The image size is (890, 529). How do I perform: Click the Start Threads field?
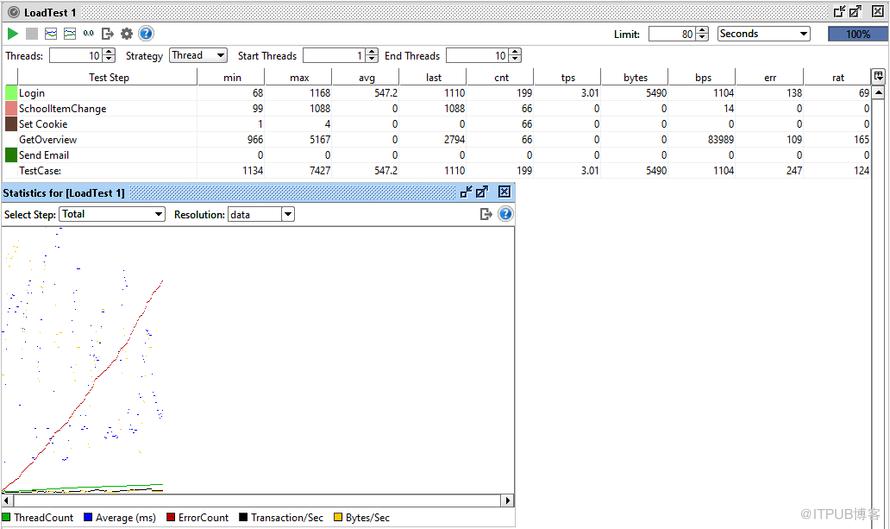(334, 56)
